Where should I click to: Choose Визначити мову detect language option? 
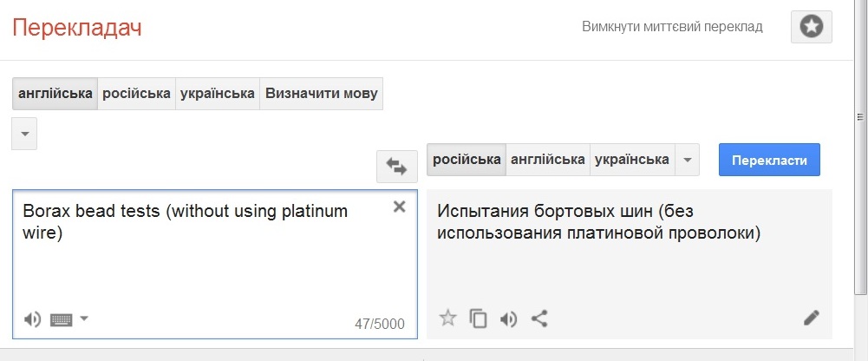click(x=322, y=94)
